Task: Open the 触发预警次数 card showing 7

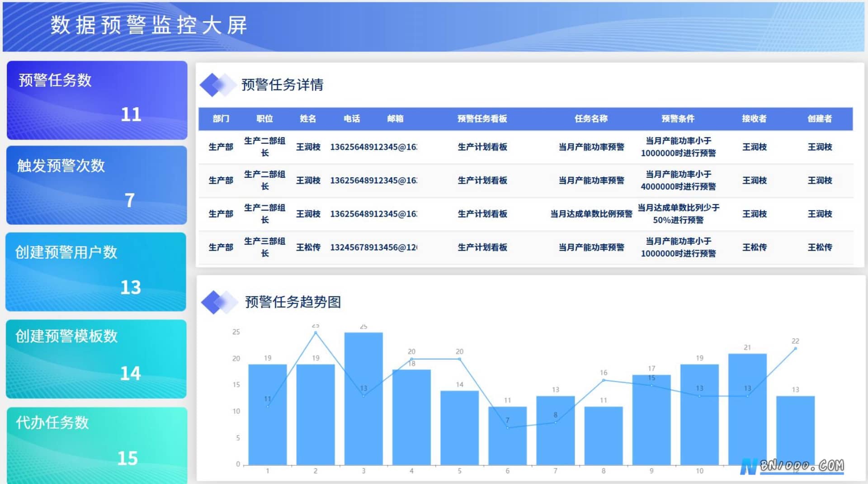Action: tap(96, 185)
